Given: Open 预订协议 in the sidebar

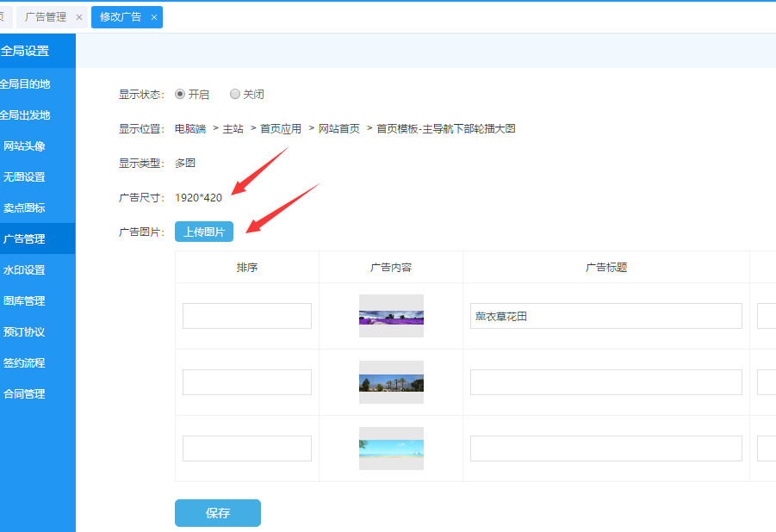Looking at the screenshot, I should click(24, 332).
